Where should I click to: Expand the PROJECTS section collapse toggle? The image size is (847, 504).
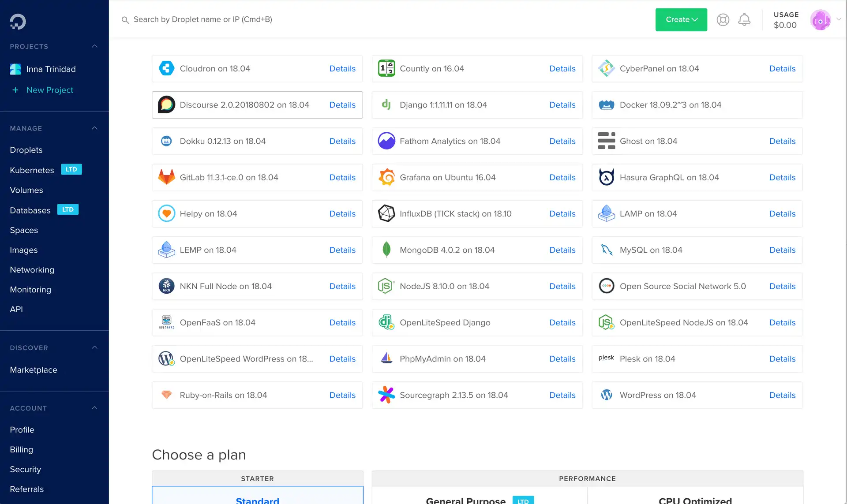94,46
